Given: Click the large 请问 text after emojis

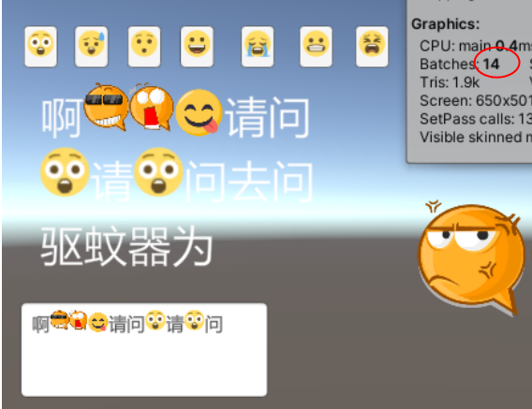Looking at the screenshot, I should pyautogui.click(x=268, y=117).
